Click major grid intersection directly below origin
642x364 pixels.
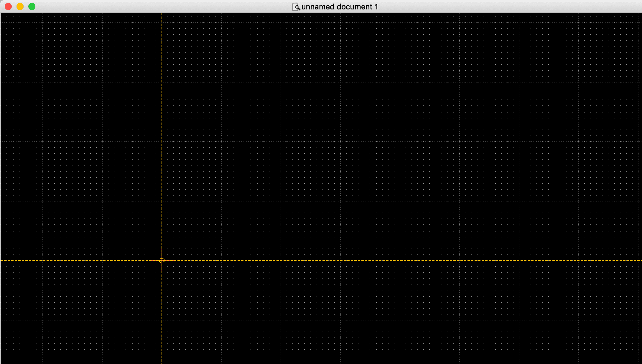point(162,320)
